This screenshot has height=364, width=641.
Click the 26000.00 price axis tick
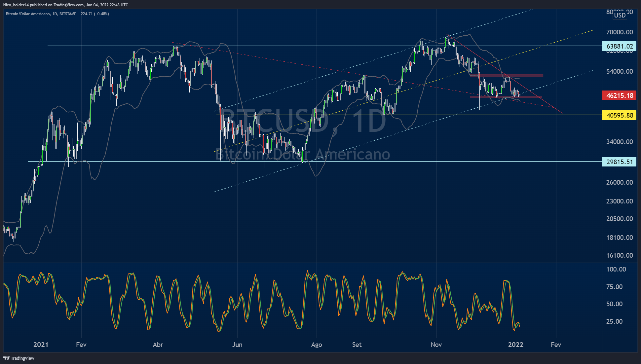click(x=620, y=182)
